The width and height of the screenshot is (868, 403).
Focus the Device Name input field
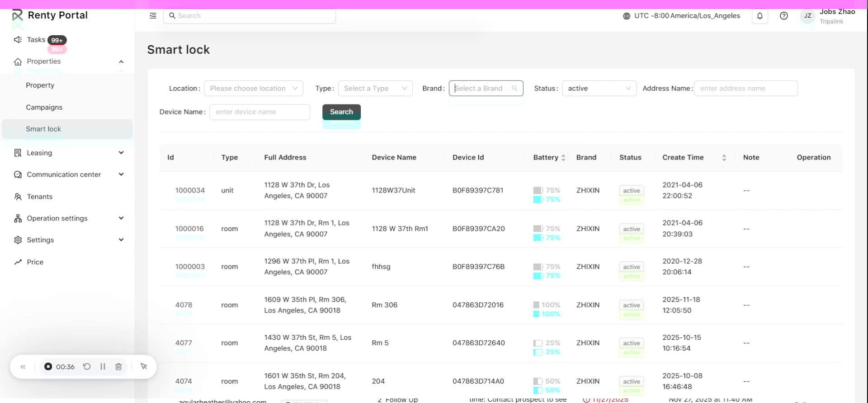click(x=260, y=112)
